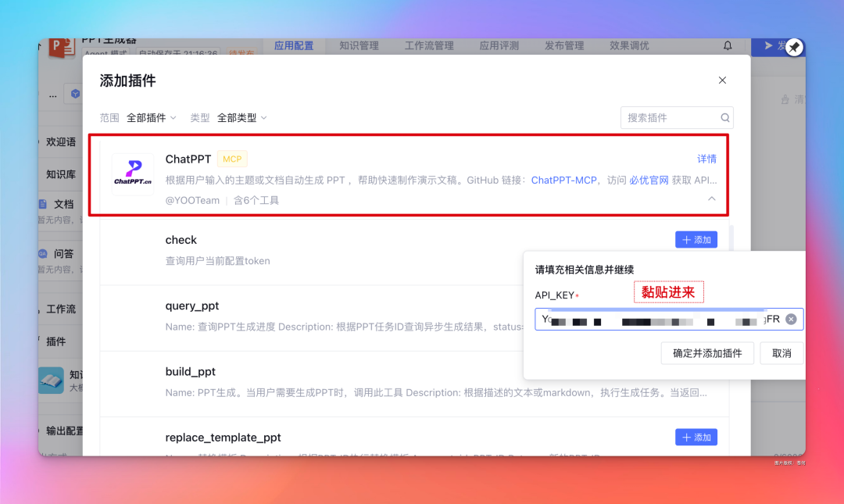Image resolution: width=844 pixels, height=504 pixels.
Task: Click the ChatPPT plugin logo
Action: (132, 173)
